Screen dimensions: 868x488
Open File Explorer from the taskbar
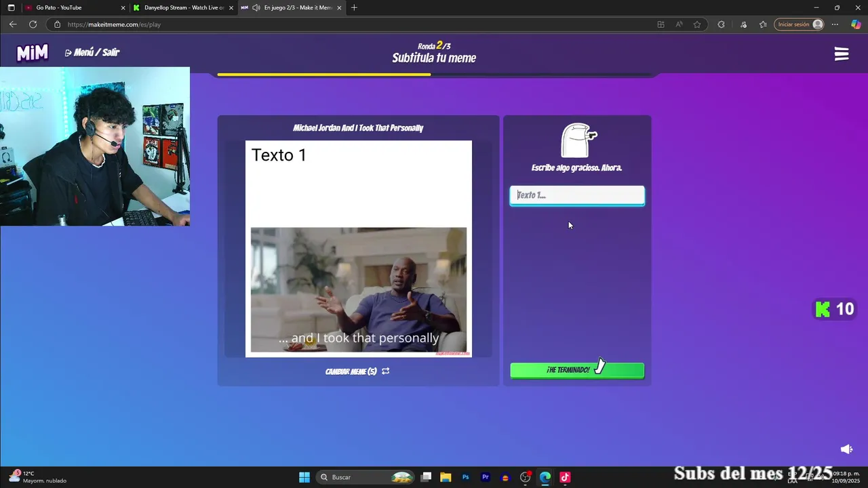coord(446,477)
